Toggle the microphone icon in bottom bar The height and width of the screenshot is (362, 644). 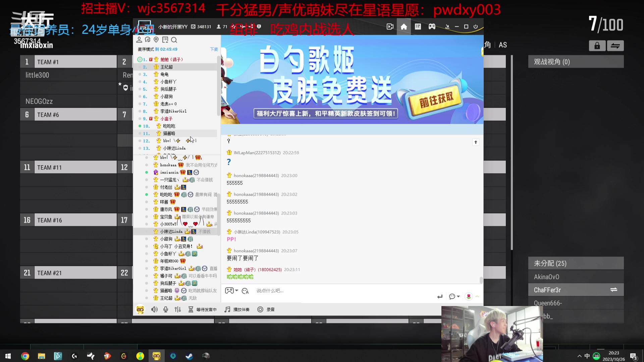pos(166,309)
